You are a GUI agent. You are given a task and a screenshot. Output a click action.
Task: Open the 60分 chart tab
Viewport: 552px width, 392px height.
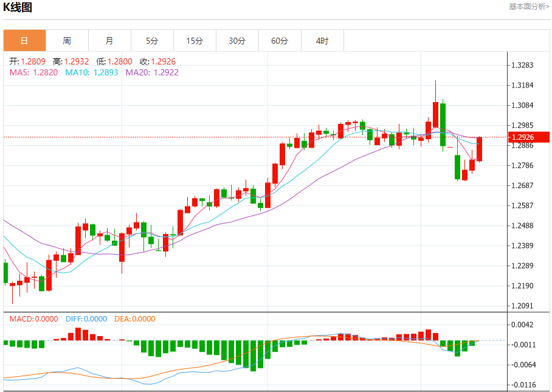280,41
